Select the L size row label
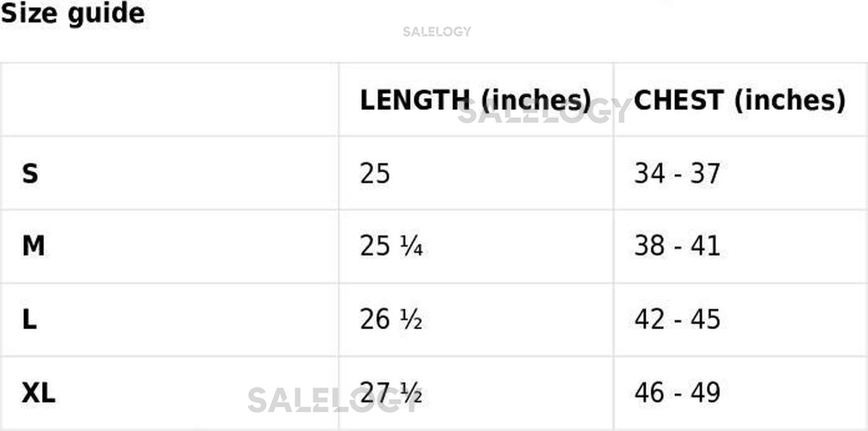This screenshot has height=431, width=868. tap(29, 320)
